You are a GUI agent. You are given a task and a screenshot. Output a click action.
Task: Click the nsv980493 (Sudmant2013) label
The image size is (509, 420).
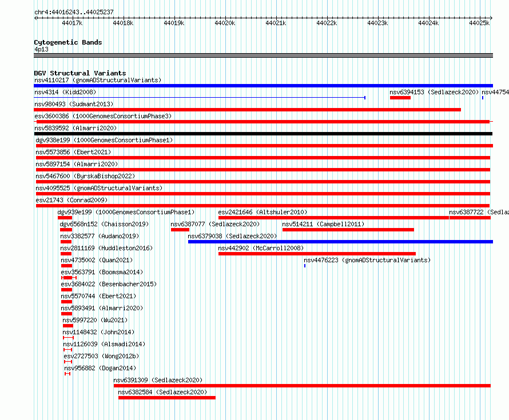(x=74, y=104)
